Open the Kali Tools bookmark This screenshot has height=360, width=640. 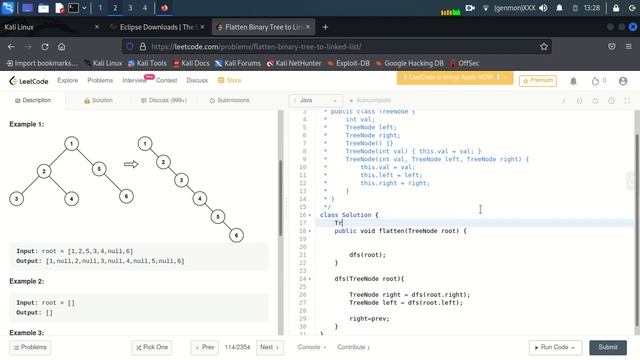(147, 63)
